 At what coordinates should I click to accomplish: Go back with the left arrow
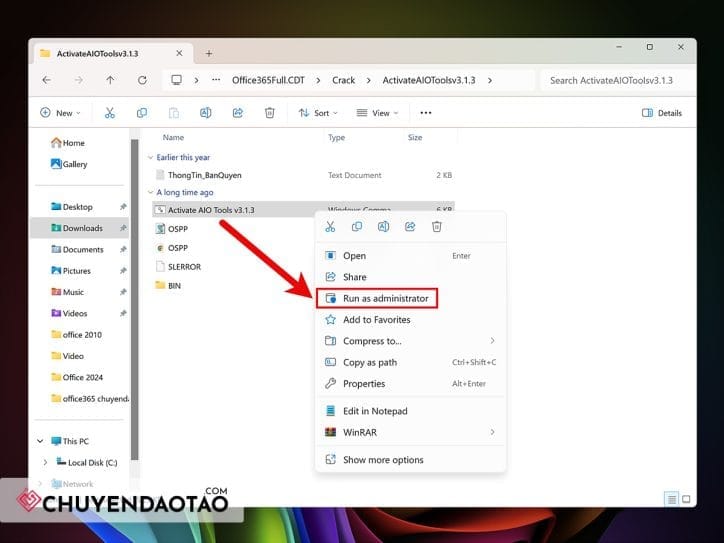[46, 80]
